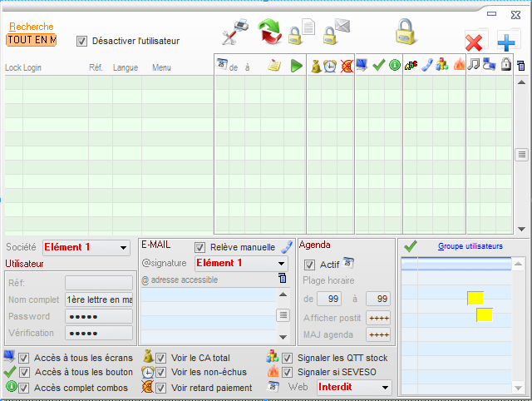
Task: Toggle the Désactiver l'utilisateur checkbox
Action: click(81, 41)
